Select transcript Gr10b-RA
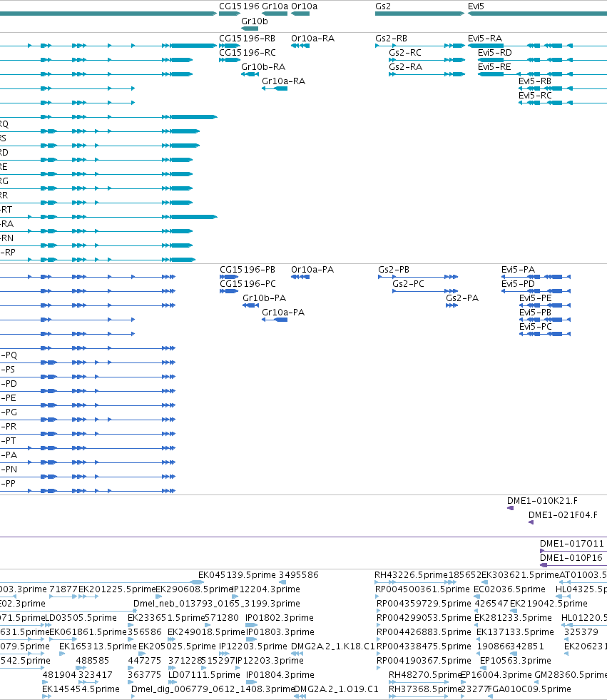Viewport: 607px width, 700px height. point(263,67)
